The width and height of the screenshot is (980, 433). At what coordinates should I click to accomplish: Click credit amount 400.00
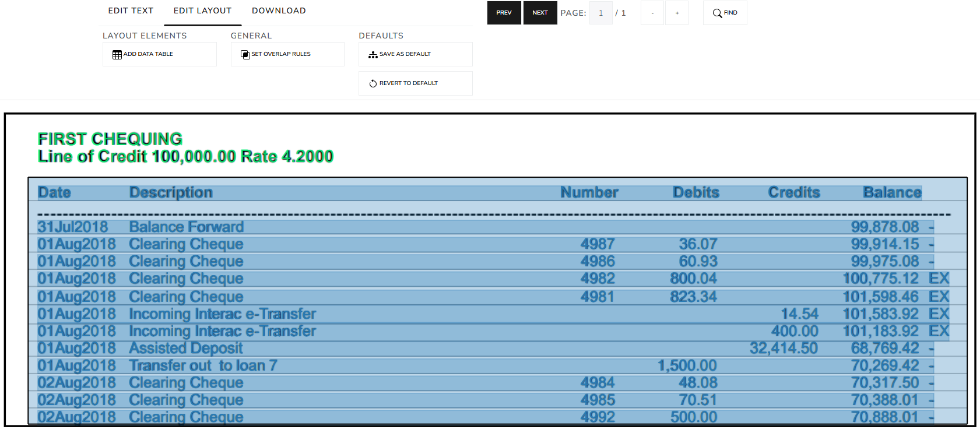tap(795, 332)
